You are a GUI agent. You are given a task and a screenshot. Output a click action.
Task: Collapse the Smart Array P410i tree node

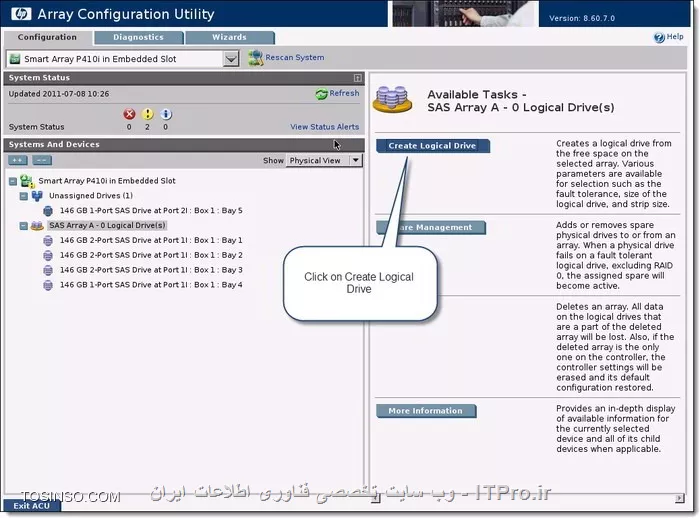click(x=13, y=181)
